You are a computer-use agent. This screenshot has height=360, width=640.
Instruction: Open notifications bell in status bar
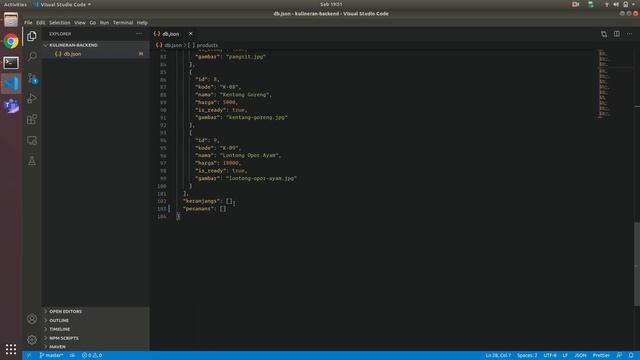click(631, 356)
